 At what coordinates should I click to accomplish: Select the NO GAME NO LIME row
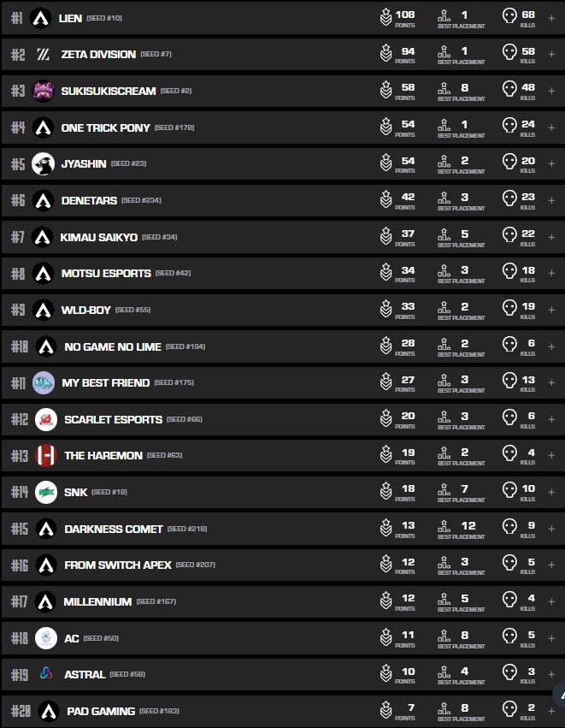click(256, 346)
